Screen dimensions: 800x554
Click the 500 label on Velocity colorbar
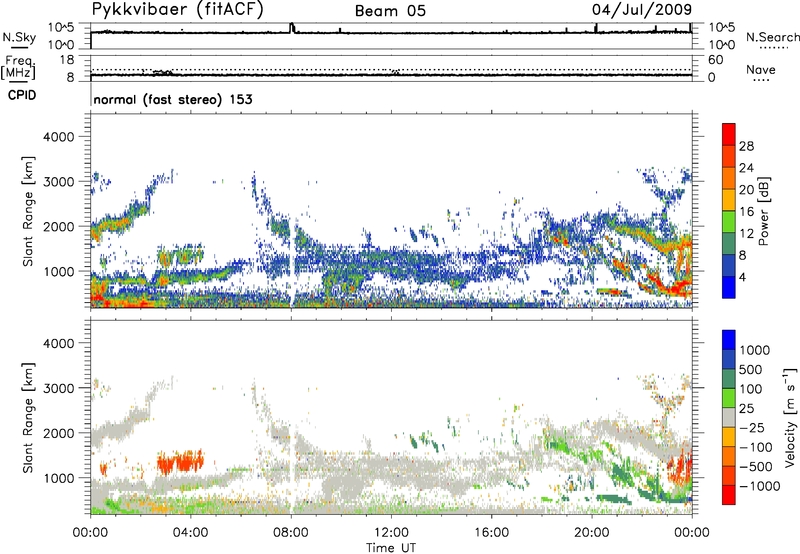pyautogui.click(x=750, y=370)
